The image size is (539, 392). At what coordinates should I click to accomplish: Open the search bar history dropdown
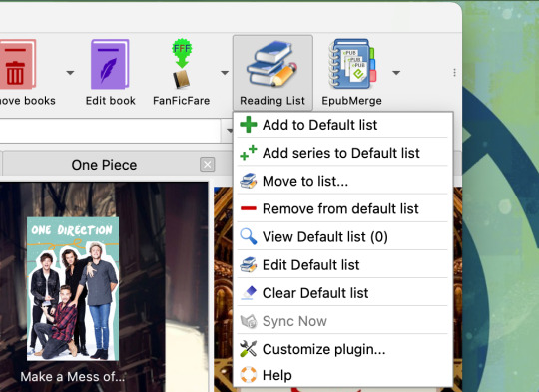229,131
